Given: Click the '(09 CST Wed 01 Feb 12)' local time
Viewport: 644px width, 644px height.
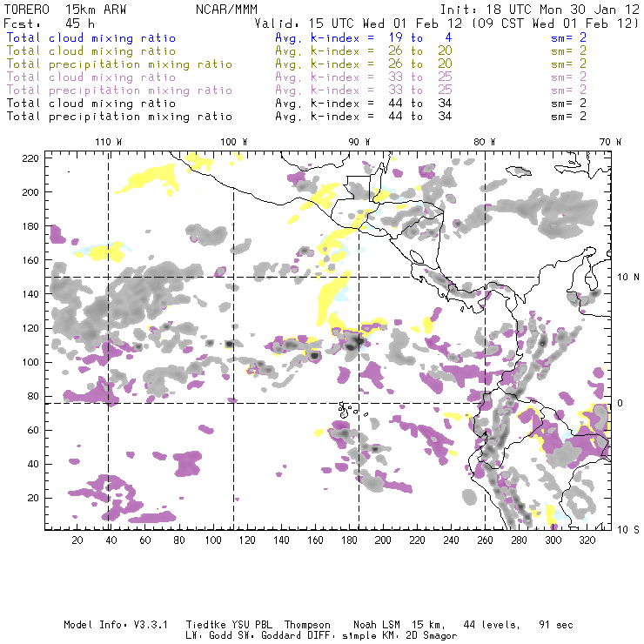Looking at the screenshot, I should tap(555, 23).
